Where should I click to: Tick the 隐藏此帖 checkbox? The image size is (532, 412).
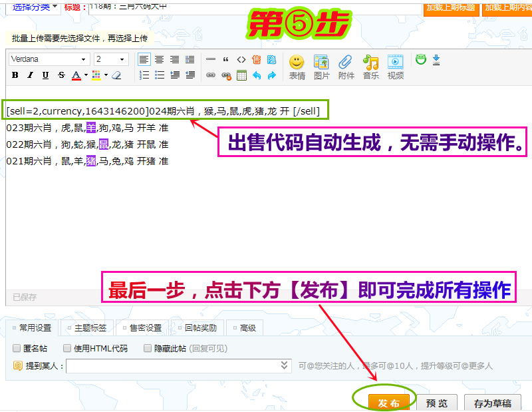(149, 348)
